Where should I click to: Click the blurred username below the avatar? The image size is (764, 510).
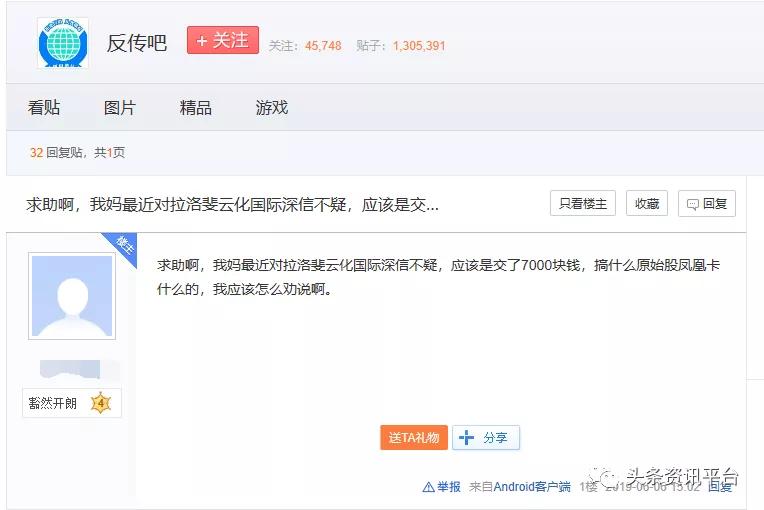tap(71, 368)
